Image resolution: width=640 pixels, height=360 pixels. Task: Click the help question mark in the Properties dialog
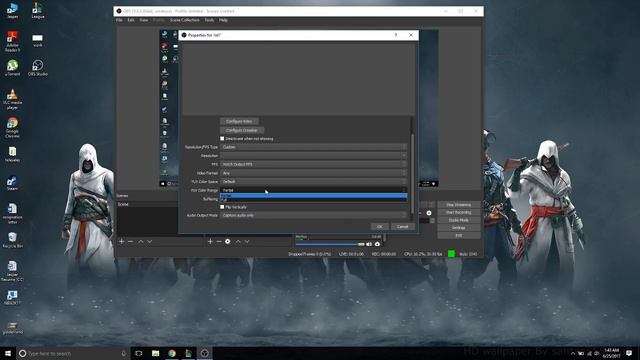click(396, 35)
